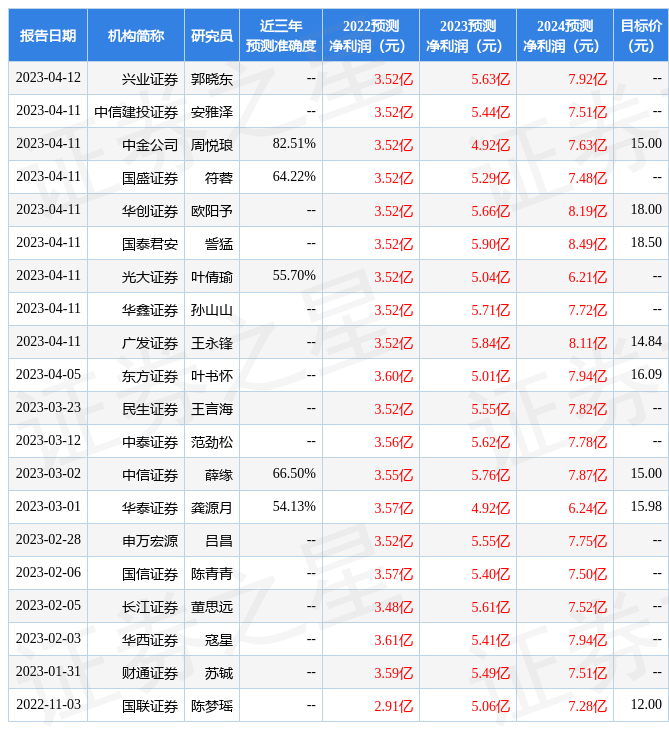669x730 pixels.
Task: Select the 中信建投证券 institution cell
Action: click(x=136, y=112)
